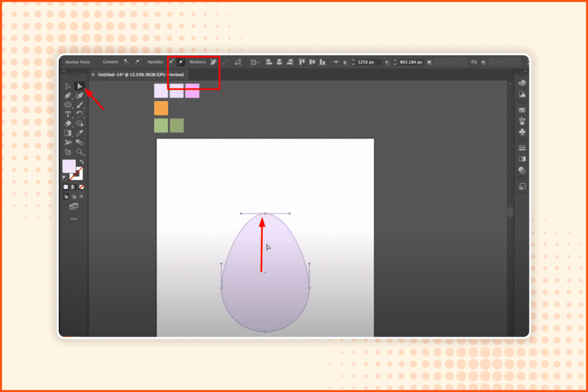Hide handles for multiple selected anchor points
Screen dimensions: 588x392
[x=179, y=62]
